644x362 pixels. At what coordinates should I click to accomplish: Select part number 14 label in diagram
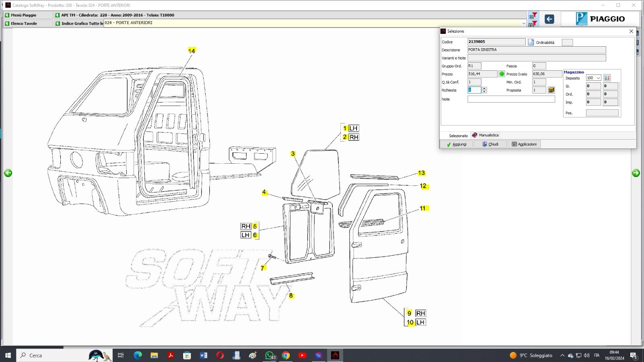192,51
